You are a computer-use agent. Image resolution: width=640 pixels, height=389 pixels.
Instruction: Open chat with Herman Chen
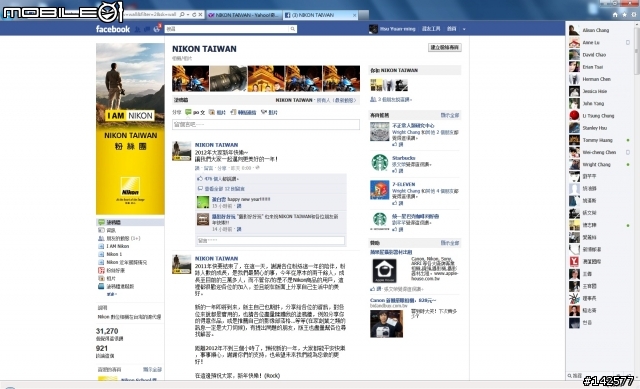(600, 79)
